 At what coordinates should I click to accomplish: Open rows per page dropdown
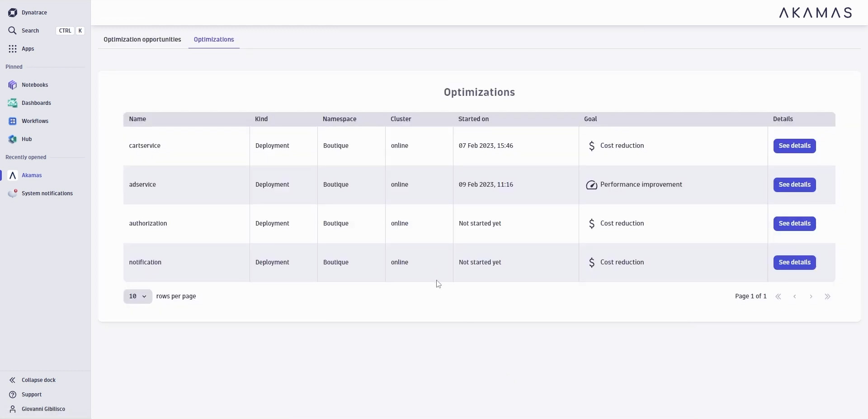coord(137,296)
